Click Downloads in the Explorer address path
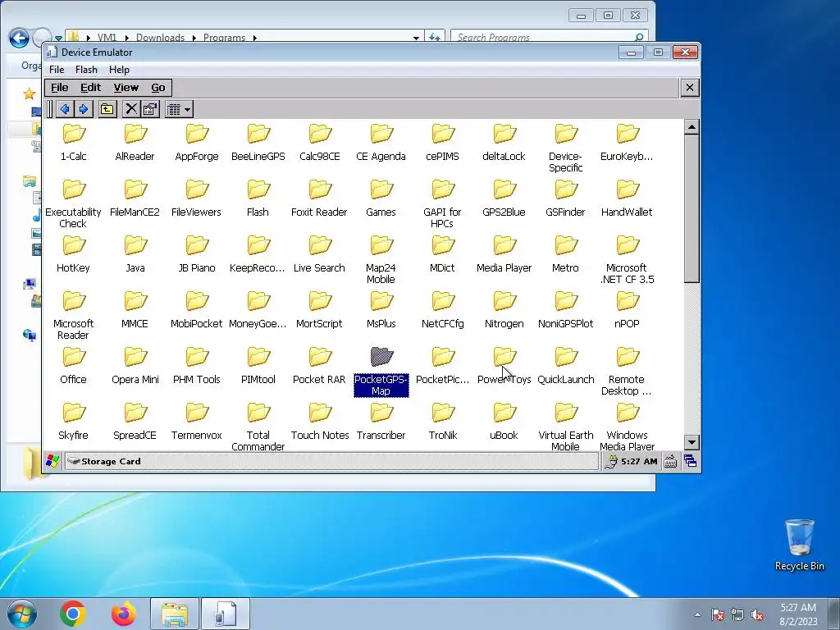 coord(160,38)
